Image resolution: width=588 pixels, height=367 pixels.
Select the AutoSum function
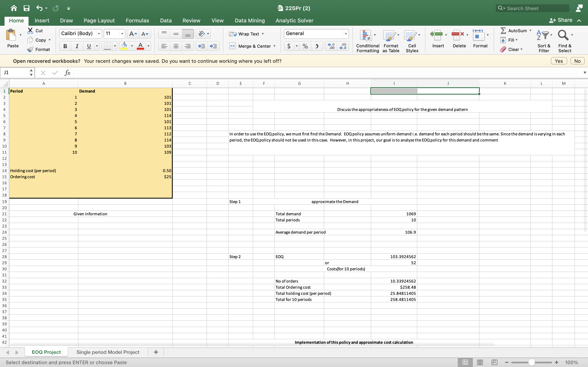[x=515, y=30]
